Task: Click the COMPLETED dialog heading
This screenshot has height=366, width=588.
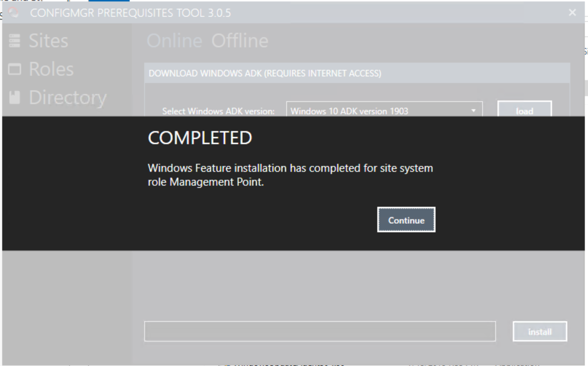Action: pyautogui.click(x=200, y=138)
